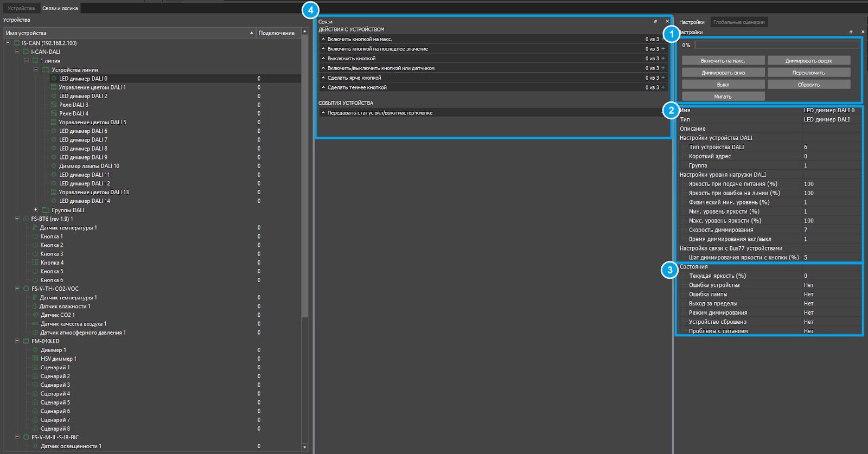Open the Устройства tab

pos(21,8)
